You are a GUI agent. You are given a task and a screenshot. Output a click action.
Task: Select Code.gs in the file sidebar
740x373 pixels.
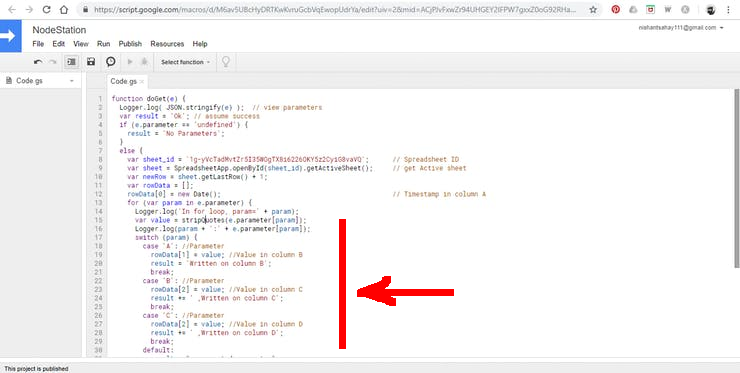[29, 81]
